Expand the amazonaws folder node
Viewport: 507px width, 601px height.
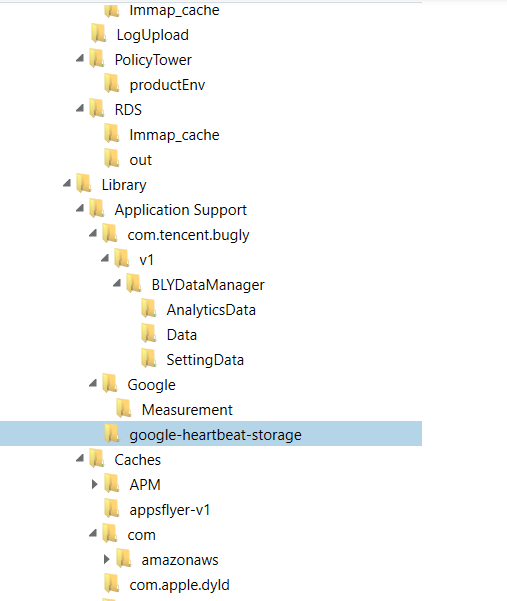point(107,559)
